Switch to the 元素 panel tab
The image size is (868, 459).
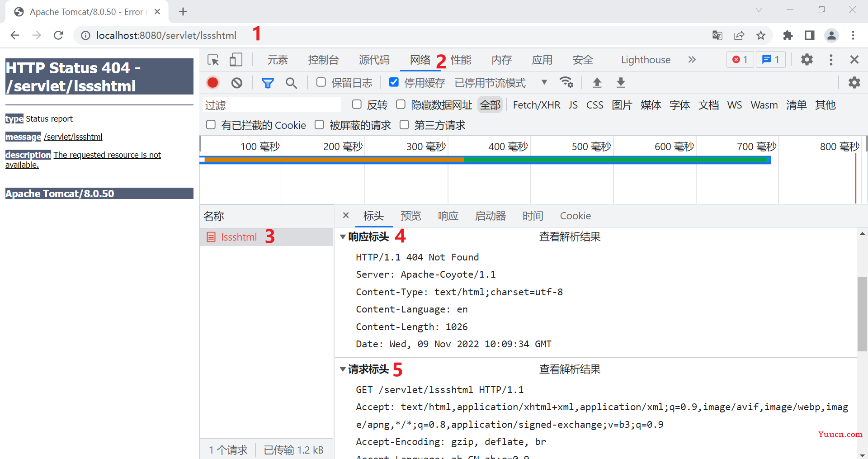[x=278, y=60]
